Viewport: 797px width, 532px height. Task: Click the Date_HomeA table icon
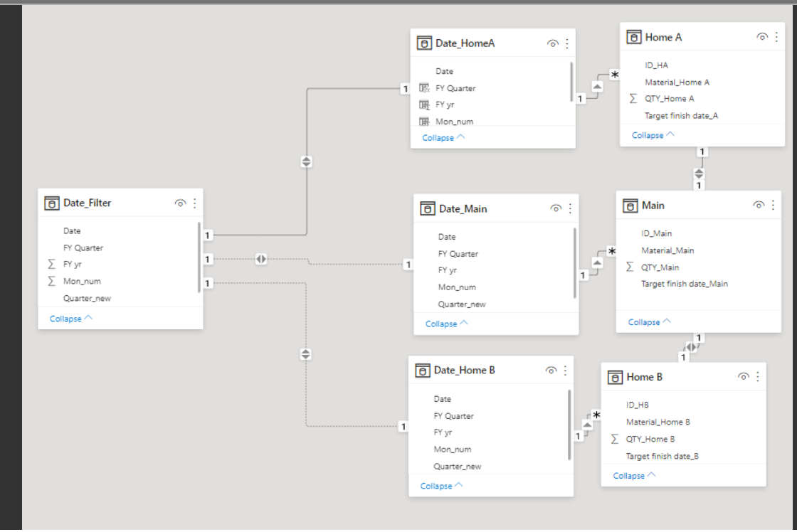(x=424, y=43)
